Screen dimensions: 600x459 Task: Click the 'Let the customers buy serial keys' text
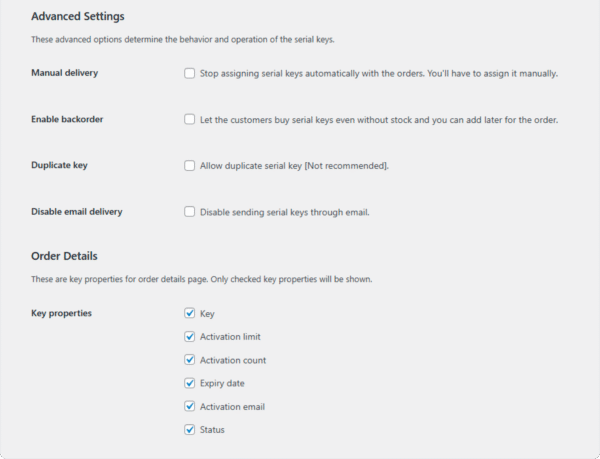[379, 119]
